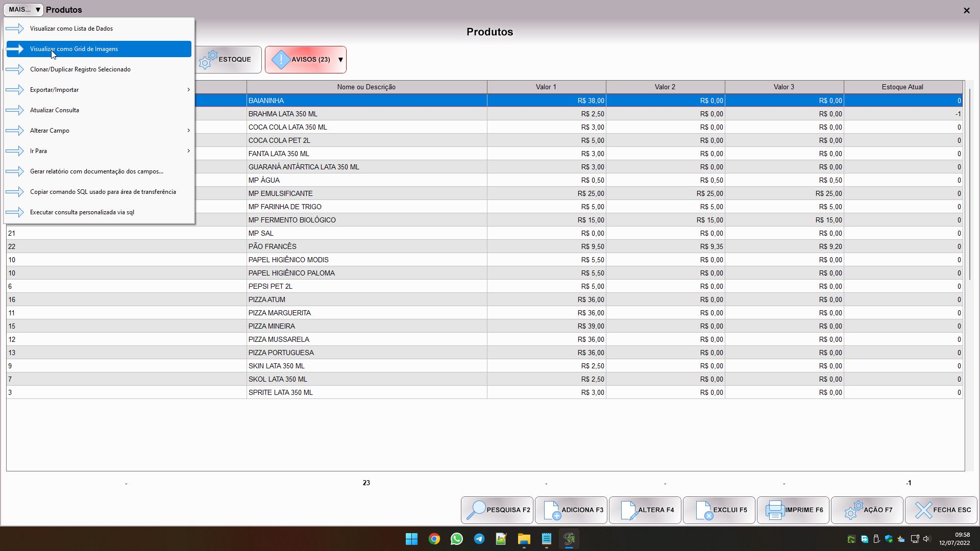Image resolution: width=980 pixels, height=551 pixels.
Task: Click the Ação F7 gears icon
Action: click(x=852, y=510)
